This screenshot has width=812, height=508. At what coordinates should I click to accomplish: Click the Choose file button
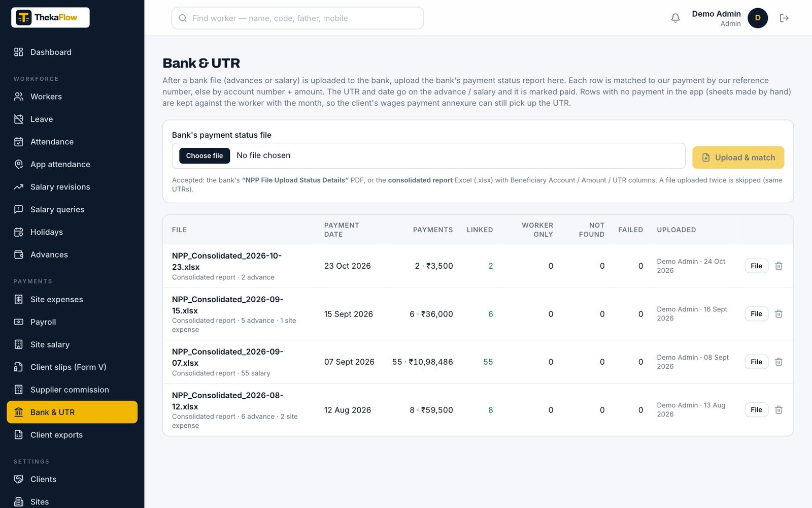(205, 155)
